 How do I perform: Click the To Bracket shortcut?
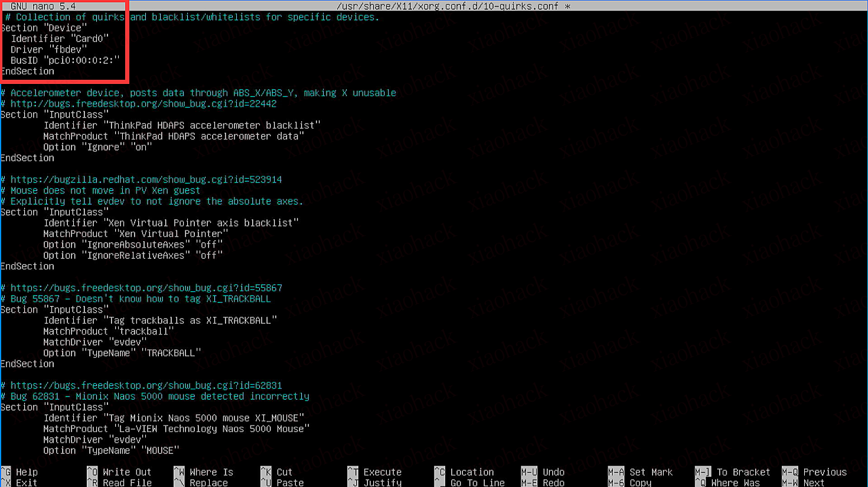point(743,472)
